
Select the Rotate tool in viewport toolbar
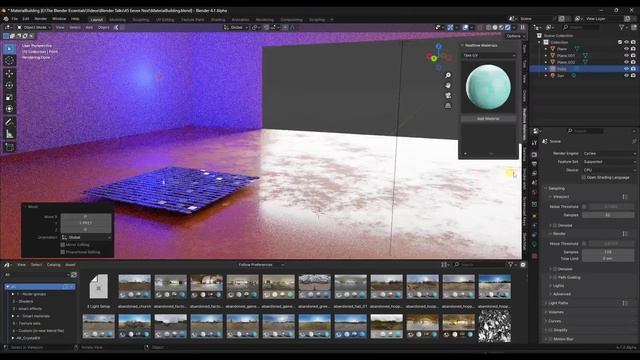pos(9,85)
